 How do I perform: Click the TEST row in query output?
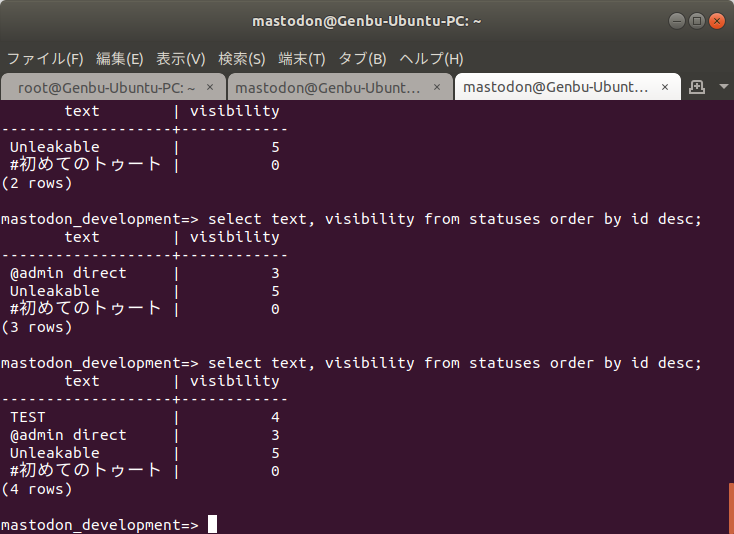tap(28, 417)
